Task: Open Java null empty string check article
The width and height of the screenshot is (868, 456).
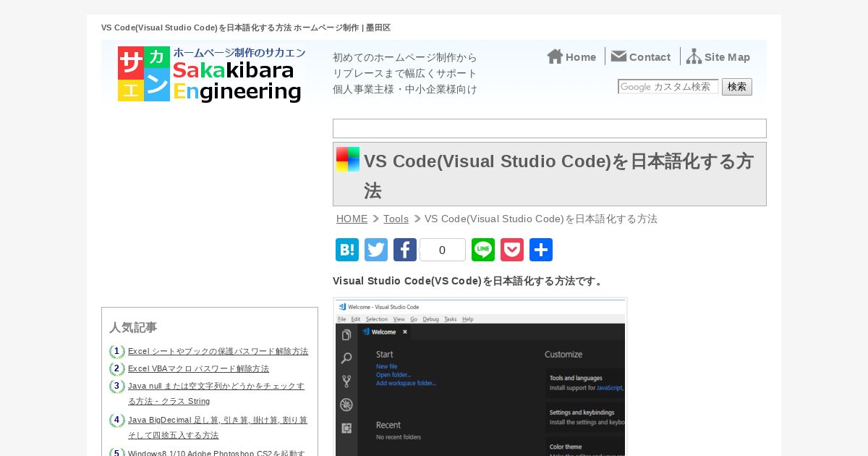Action: pos(216,393)
